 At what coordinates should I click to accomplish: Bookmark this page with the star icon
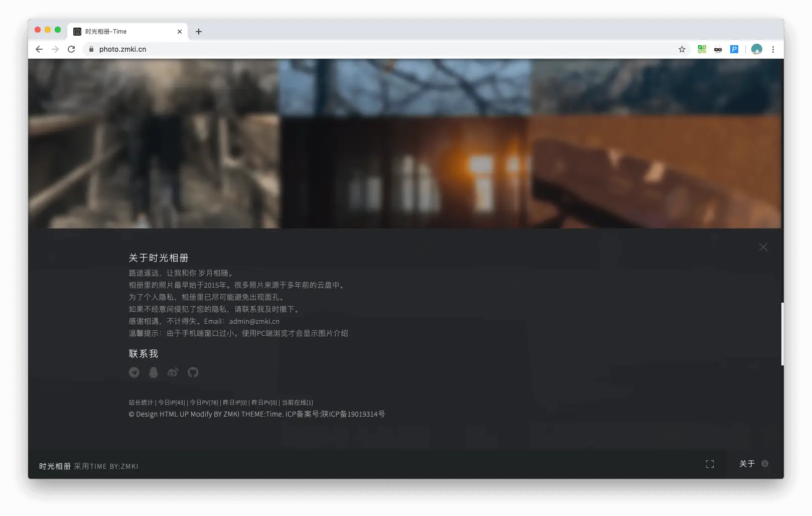coord(682,49)
